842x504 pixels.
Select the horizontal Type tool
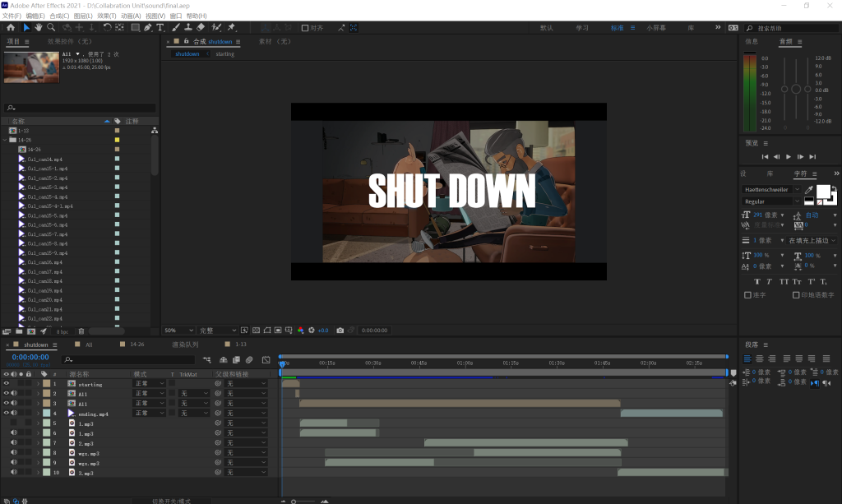pos(160,27)
